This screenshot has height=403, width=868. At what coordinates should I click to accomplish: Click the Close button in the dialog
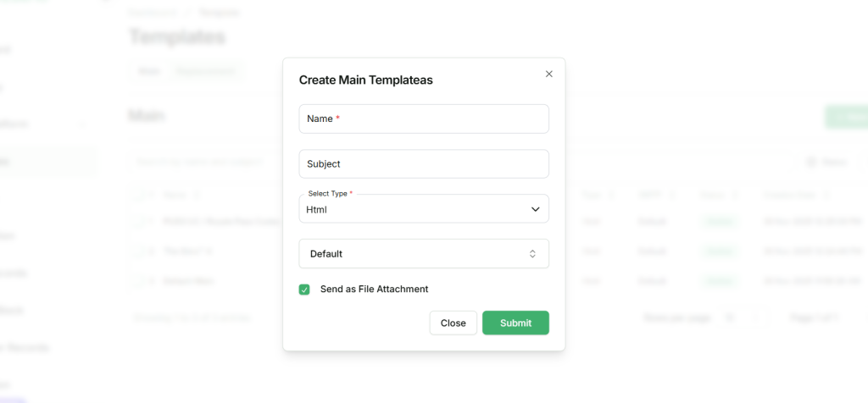pyautogui.click(x=453, y=323)
